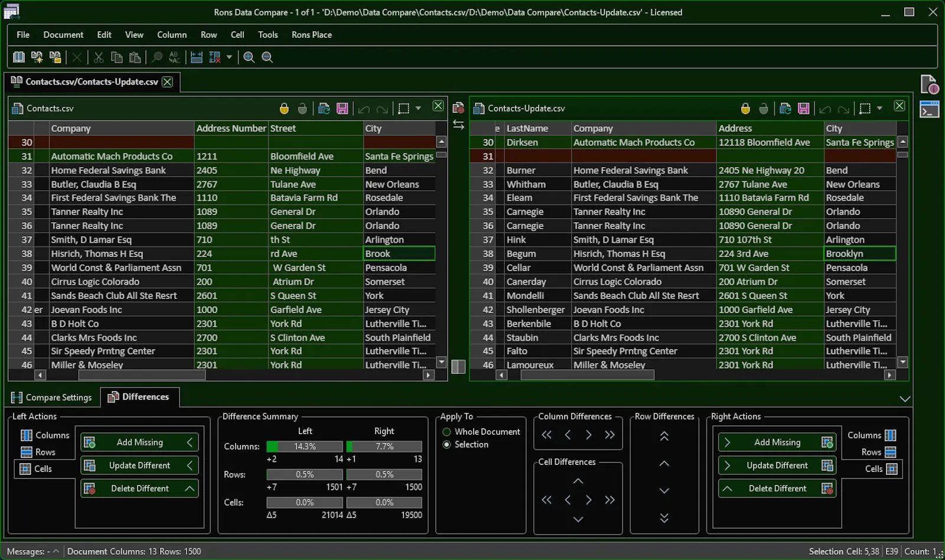Click the left Columns 14.3% difference bar
945x560 pixels.
(x=305, y=447)
